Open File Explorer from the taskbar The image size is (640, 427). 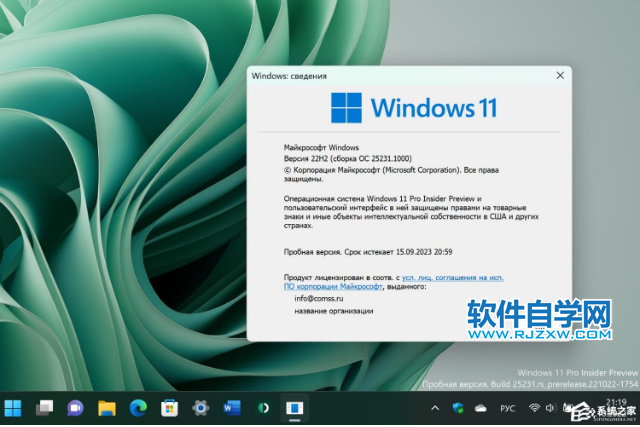(107, 408)
